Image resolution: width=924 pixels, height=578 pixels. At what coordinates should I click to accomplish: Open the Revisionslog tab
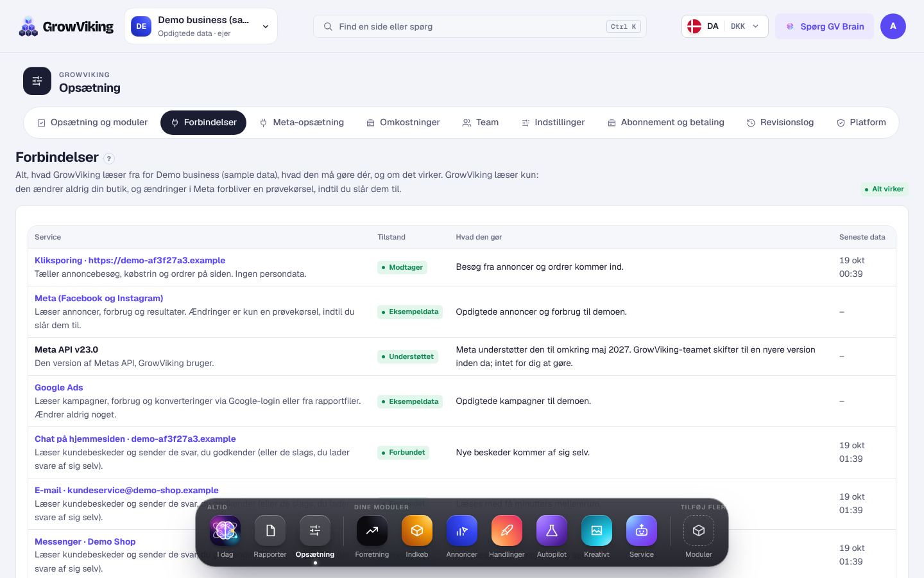(x=780, y=123)
